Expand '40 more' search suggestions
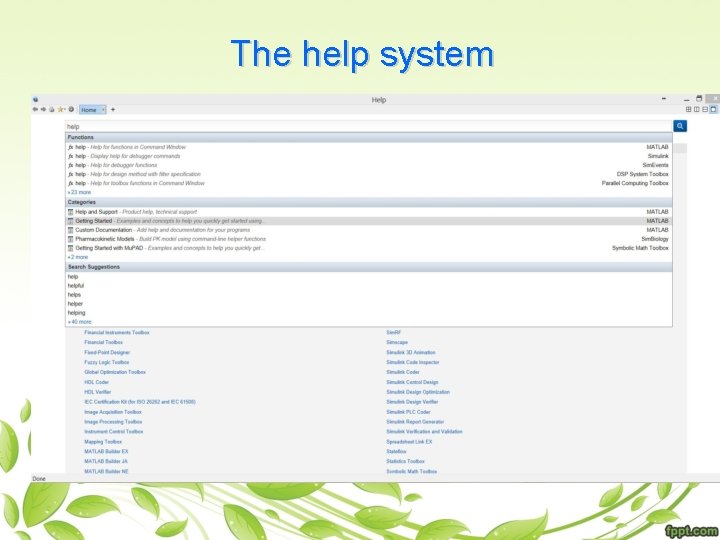The width and height of the screenshot is (720, 540). [79, 322]
